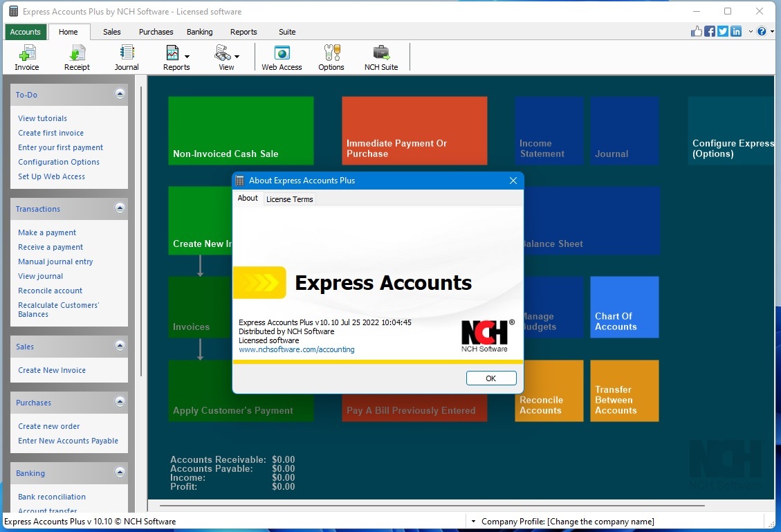This screenshot has height=532, width=781.
Task: Click Receive a payment link
Action: (x=50, y=247)
